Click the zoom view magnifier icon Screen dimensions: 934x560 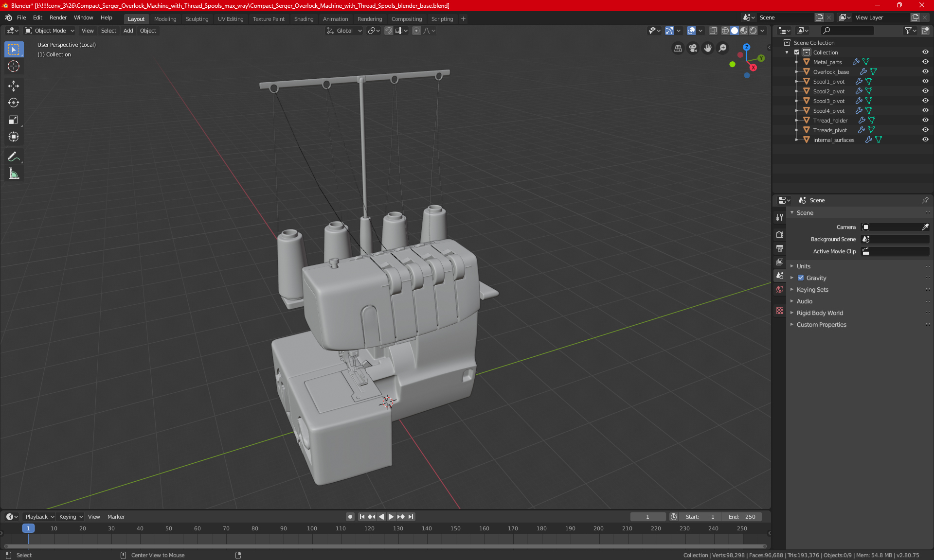click(723, 48)
